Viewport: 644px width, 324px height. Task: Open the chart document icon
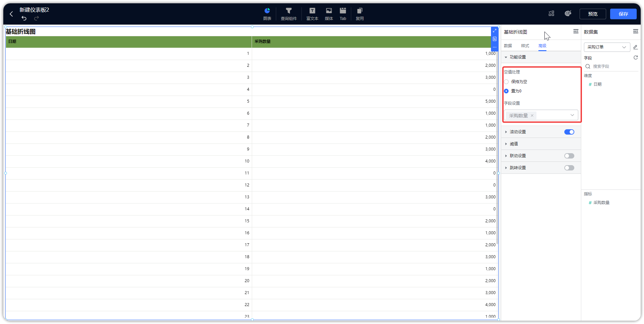pyautogui.click(x=495, y=39)
